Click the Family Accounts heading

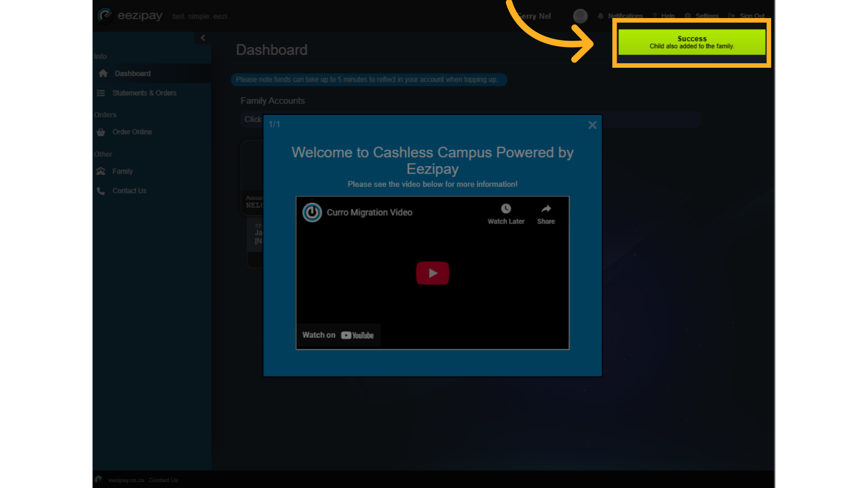273,101
